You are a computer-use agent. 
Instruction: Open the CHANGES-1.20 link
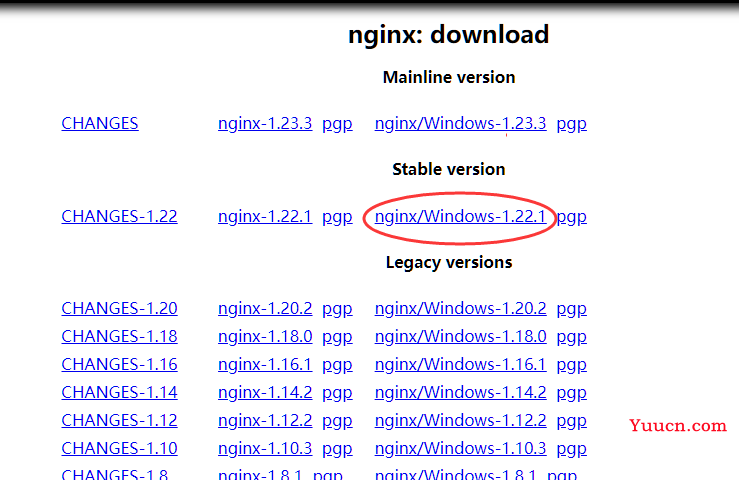[119, 308]
